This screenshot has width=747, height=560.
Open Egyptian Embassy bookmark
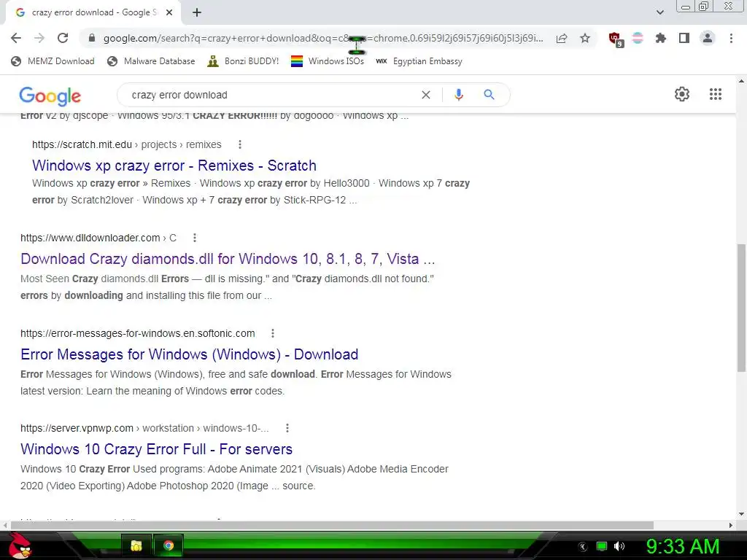[419, 61]
